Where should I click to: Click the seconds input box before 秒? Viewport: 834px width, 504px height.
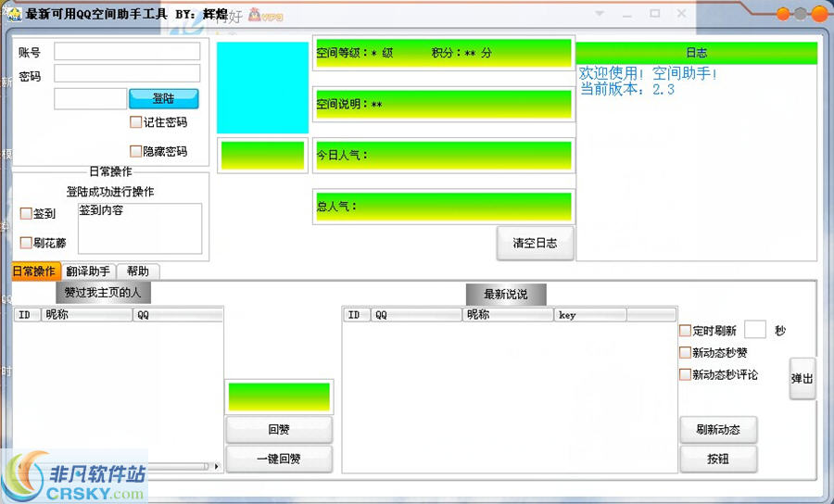click(x=754, y=330)
